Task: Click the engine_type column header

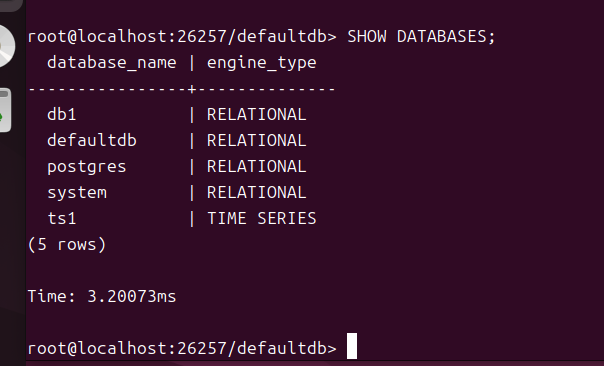Action: pos(262,63)
